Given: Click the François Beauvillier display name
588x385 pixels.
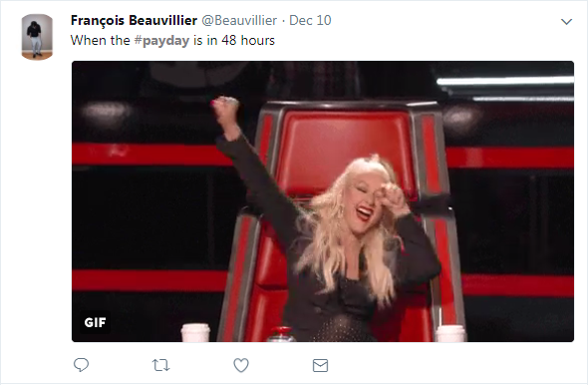Looking at the screenshot, I should (x=134, y=20).
